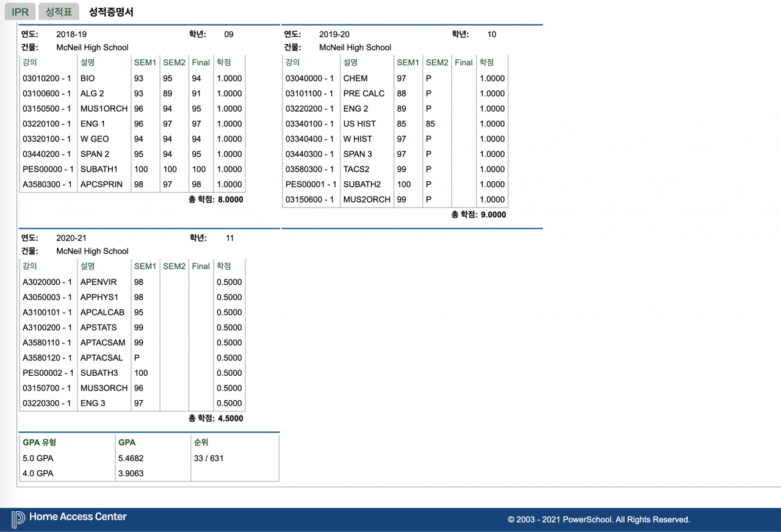Select the APCALCAB course row
The image size is (781, 532).
[x=132, y=312]
